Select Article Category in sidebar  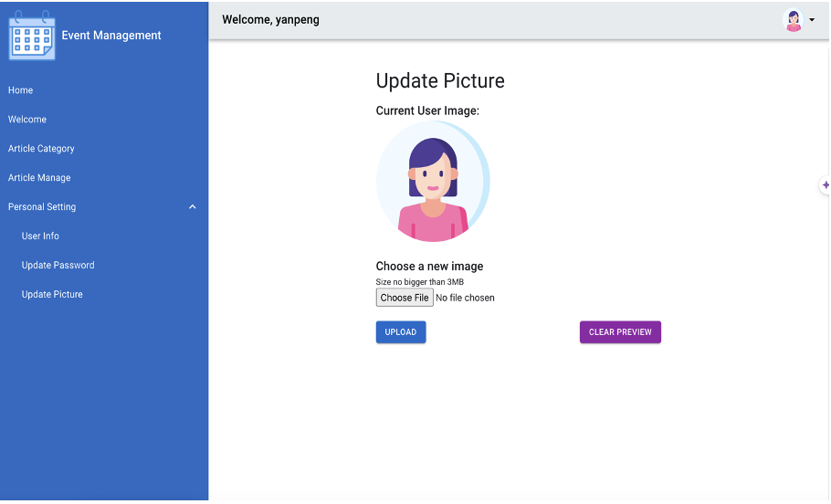pyautogui.click(x=41, y=149)
